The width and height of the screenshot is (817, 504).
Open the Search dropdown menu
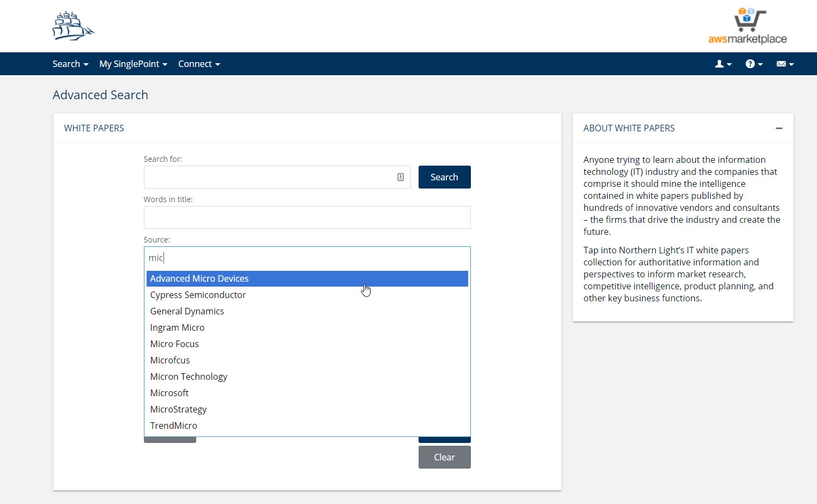tap(70, 64)
